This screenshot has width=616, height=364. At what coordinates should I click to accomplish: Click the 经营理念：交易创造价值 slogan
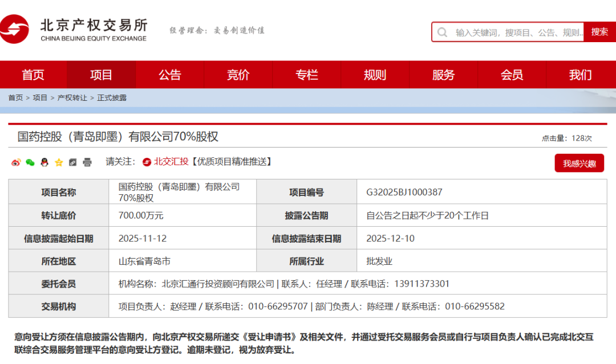(217, 30)
